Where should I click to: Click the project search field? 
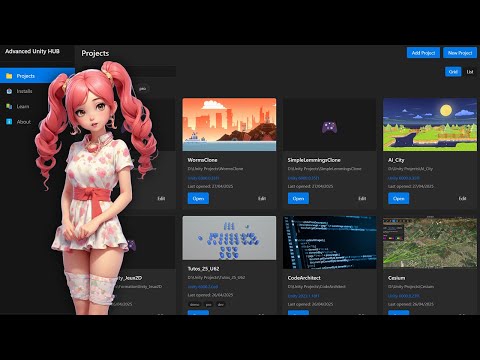129,71
